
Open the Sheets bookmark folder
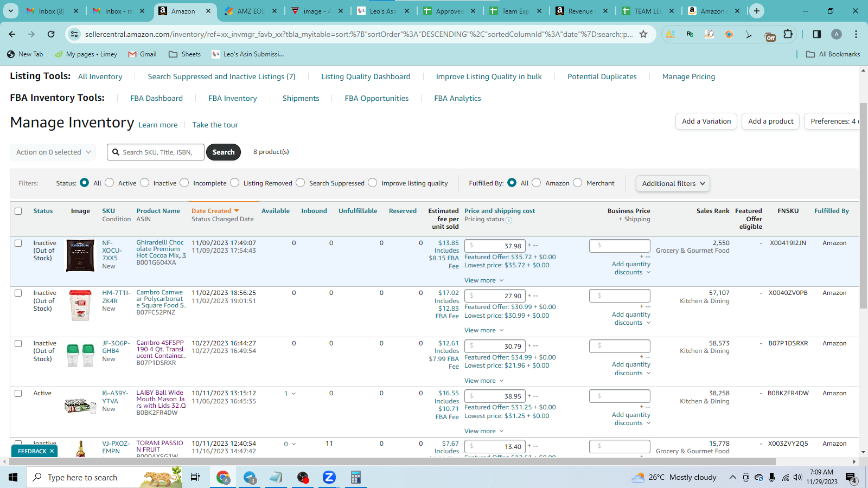click(x=184, y=54)
